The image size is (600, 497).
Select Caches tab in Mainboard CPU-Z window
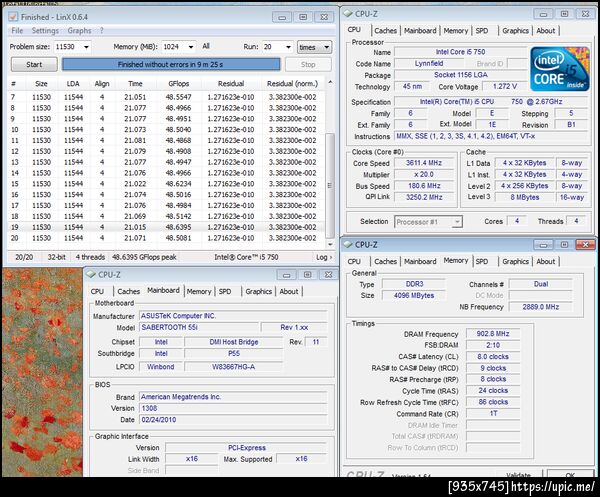point(129,291)
